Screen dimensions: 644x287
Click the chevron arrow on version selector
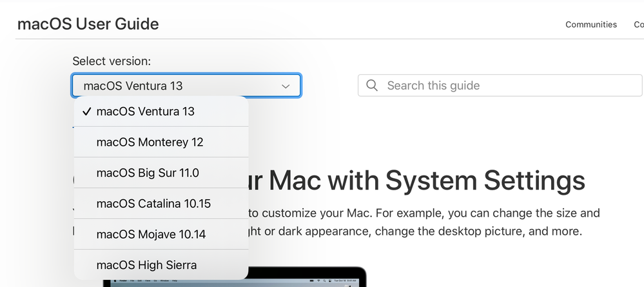coord(286,86)
